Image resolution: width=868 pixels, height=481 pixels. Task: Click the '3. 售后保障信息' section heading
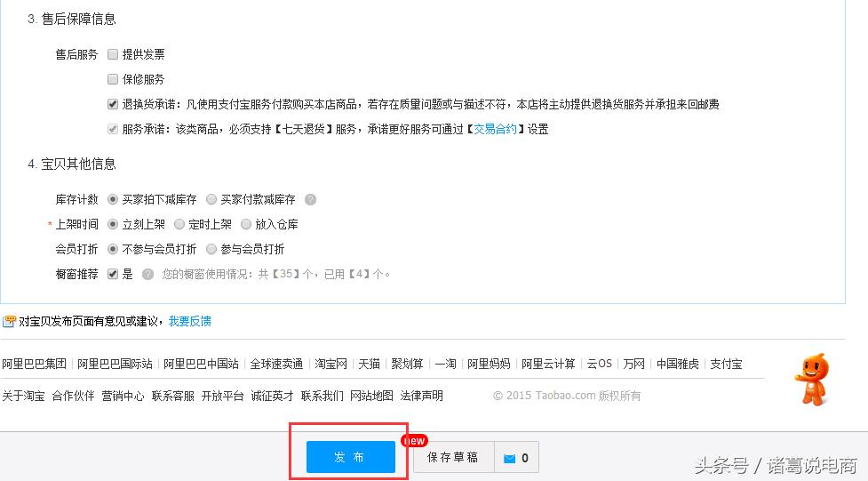tap(72, 20)
